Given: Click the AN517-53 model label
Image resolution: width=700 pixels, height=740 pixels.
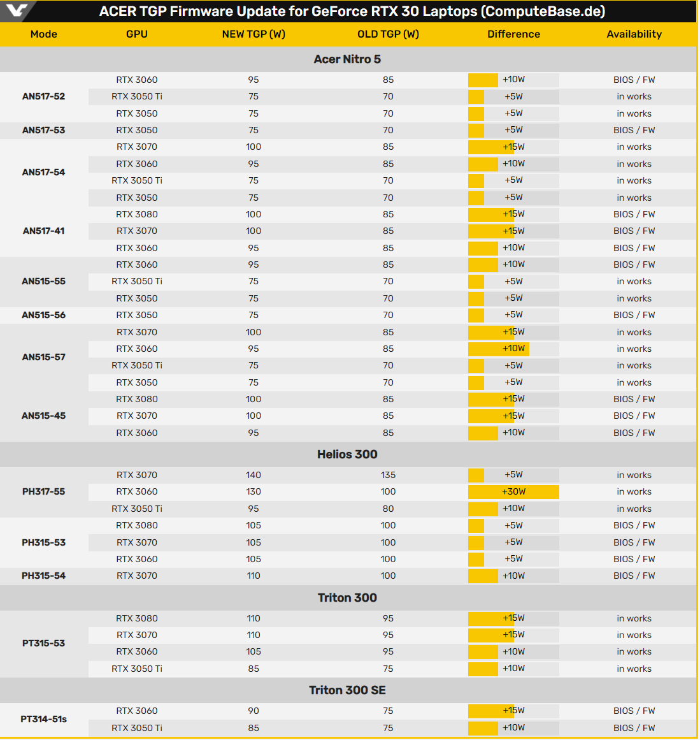Looking at the screenshot, I should (43, 130).
